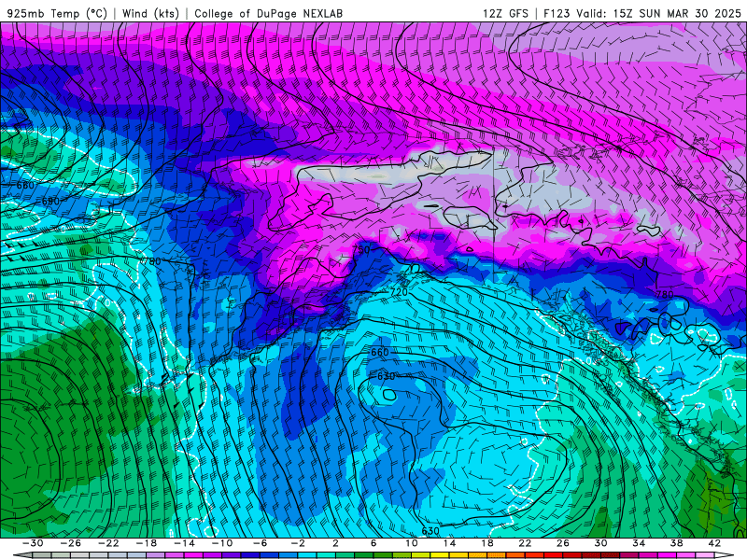
Task: Click the -6 colorbar scale label
Action: click(260, 543)
